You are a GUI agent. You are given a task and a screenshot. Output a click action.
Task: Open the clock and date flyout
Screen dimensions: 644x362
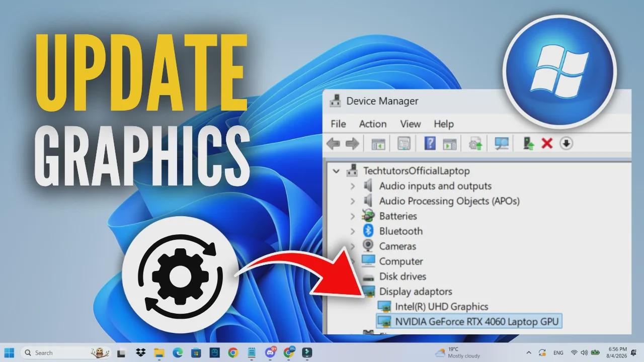tap(617, 352)
